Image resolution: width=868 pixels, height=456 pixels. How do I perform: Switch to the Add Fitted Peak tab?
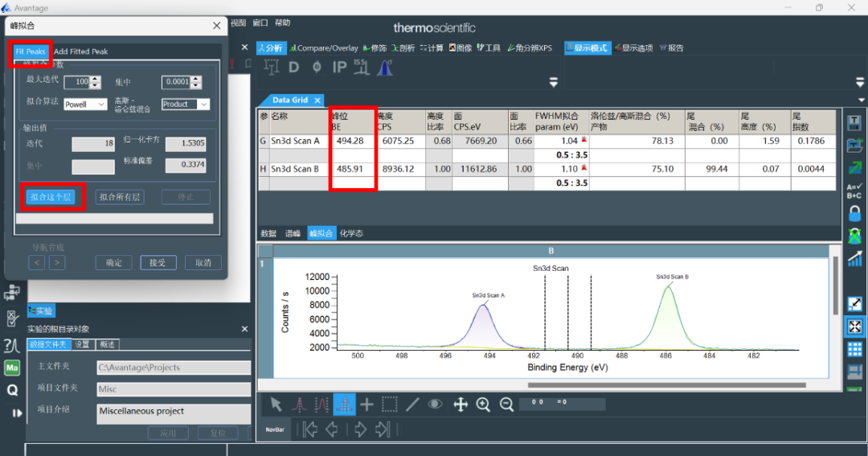coord(80,51)
